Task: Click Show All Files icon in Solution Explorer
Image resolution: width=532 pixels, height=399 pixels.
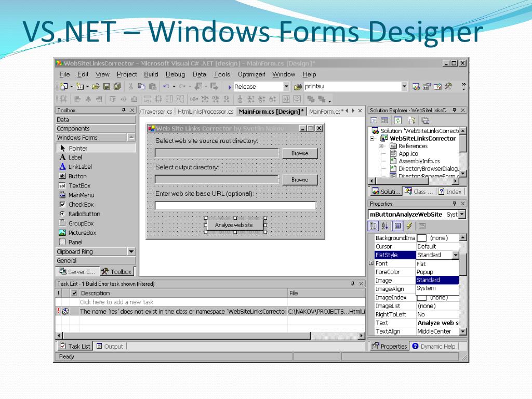Action: (x=411, y=121)
